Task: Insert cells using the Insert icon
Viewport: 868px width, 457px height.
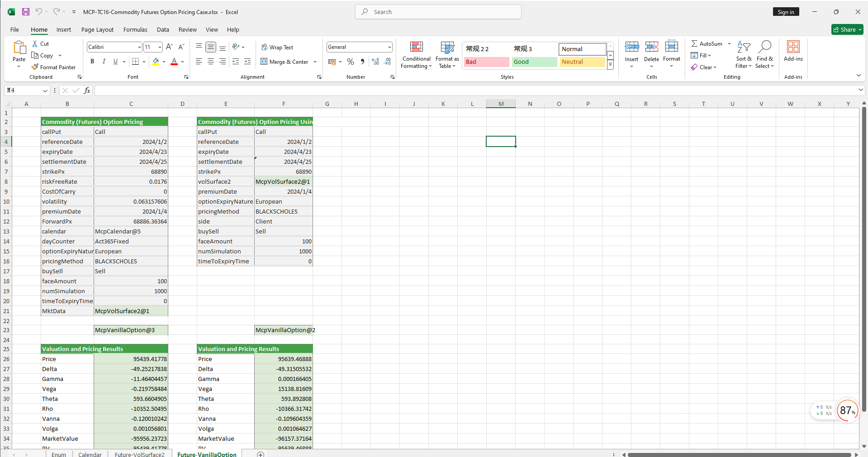Action: coord(632,47)
